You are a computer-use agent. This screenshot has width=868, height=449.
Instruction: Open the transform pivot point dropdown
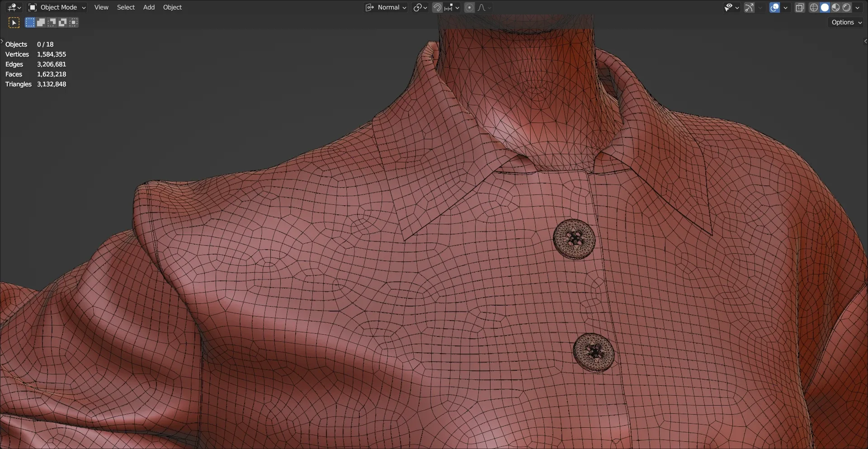[420, 7]
